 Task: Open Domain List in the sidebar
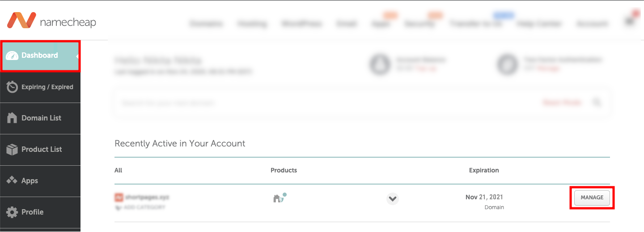tap(40, 118)
